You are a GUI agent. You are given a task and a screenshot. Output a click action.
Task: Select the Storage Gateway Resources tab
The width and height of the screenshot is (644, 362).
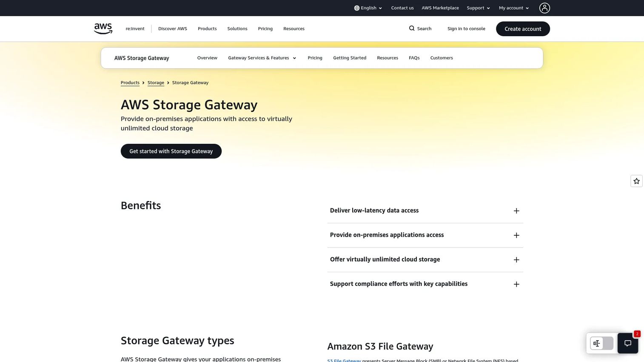[x=388, y=58]
